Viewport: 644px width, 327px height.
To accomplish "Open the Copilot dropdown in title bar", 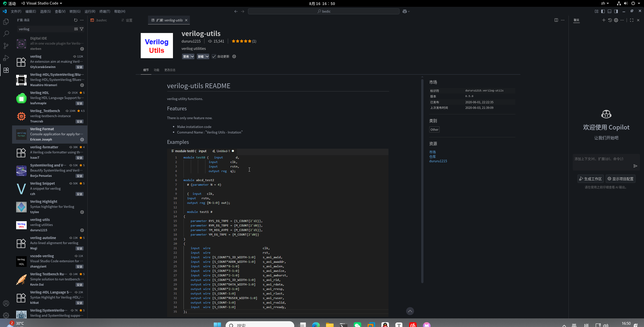I will 409,11.
